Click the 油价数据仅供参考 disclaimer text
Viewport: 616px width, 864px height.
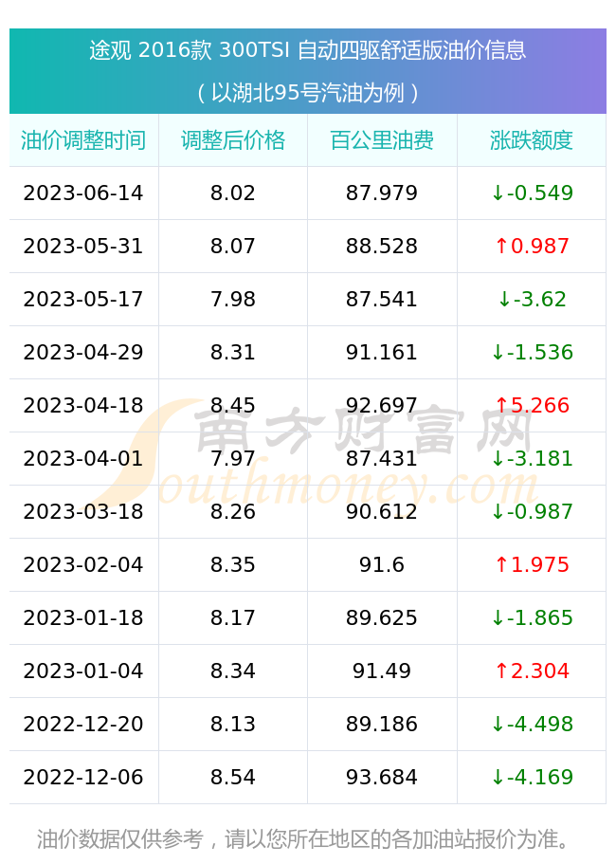click(x=302, y=838)
